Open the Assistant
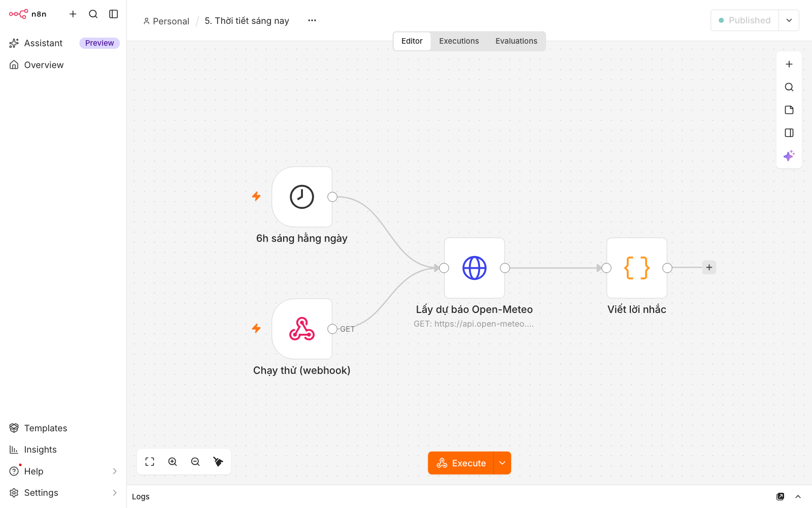Screen dimensions: 812x508 click(x=43, y=43)
